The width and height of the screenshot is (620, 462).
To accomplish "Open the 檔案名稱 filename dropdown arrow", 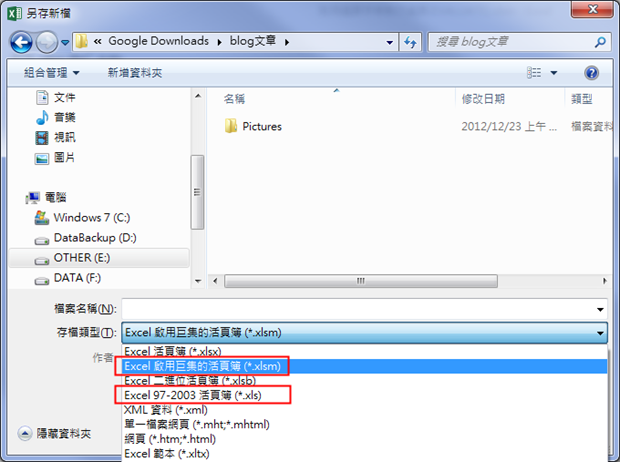I will pos(600,309).
